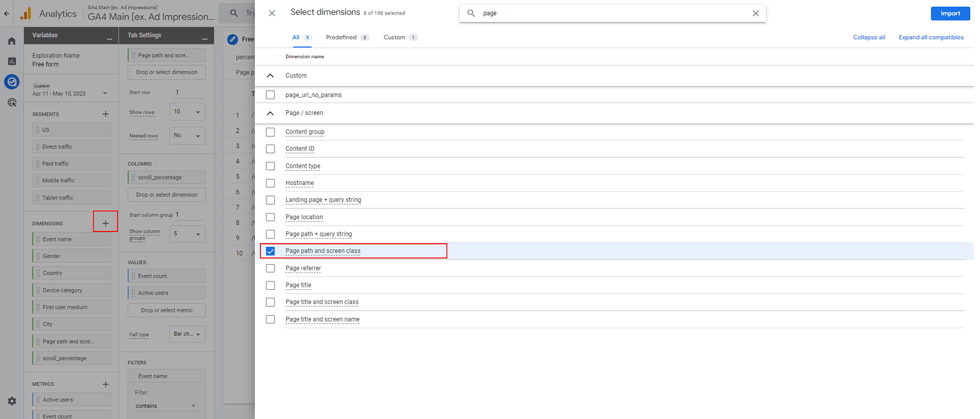Click Expand all compatibles link

click(x=930, y=37)
